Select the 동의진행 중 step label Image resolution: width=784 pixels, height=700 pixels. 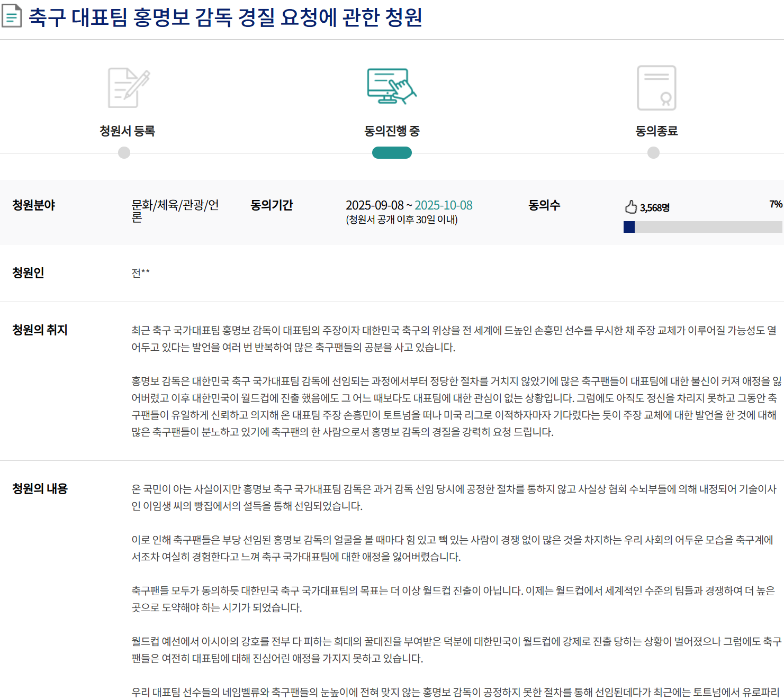tap(392, 131)
